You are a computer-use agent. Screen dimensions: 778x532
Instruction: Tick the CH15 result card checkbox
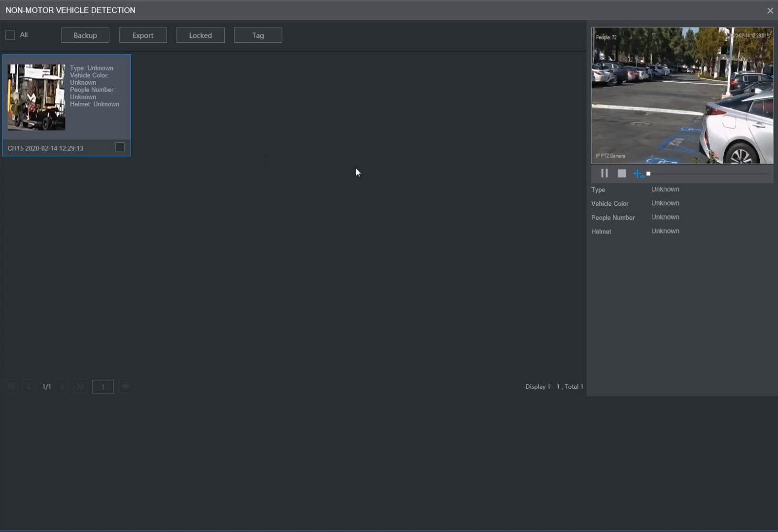pyautogui.click(x=120, y=147)
